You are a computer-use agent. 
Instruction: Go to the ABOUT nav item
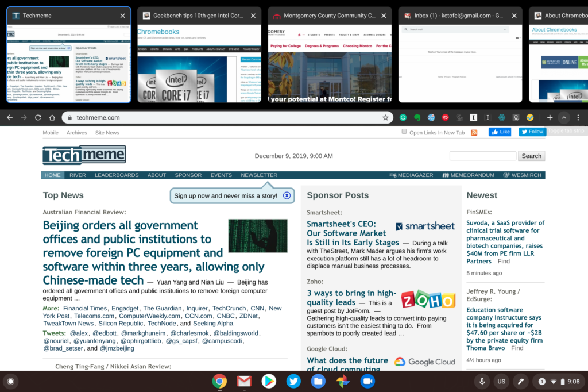(x=157, y=175)
